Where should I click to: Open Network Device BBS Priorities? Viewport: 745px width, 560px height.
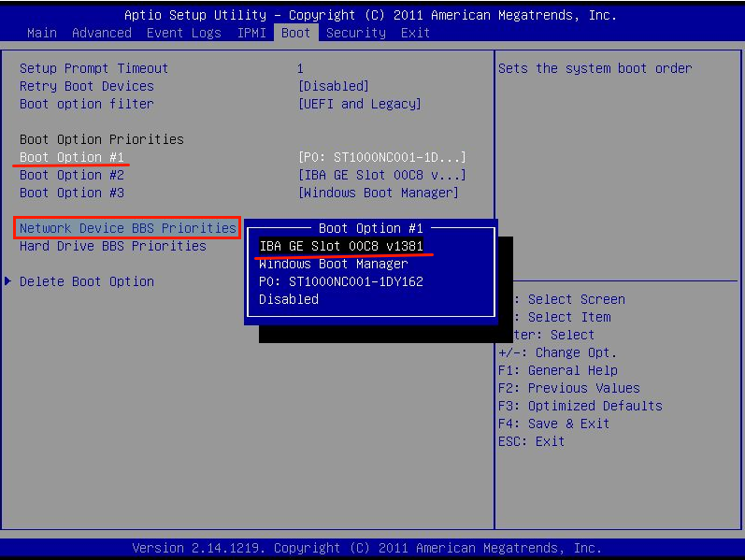127,228
